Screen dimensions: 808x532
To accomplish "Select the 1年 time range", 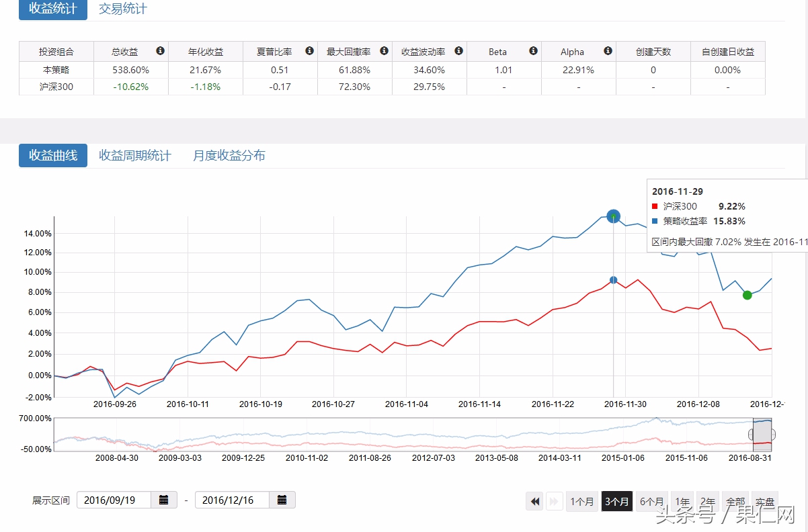I will tap(682, 501).
